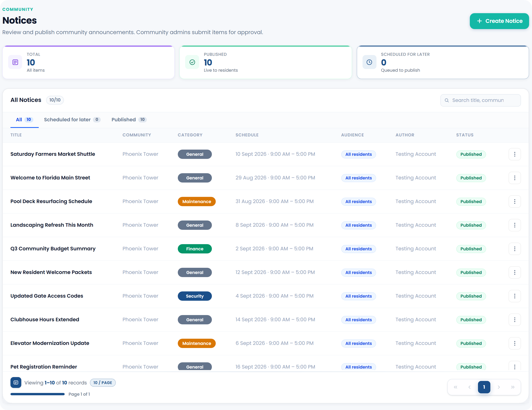This screenshot has width=532, height=410.
Task: Open actions menu for Saturday Farmers Market Shuttle
Action: point(514,154)
